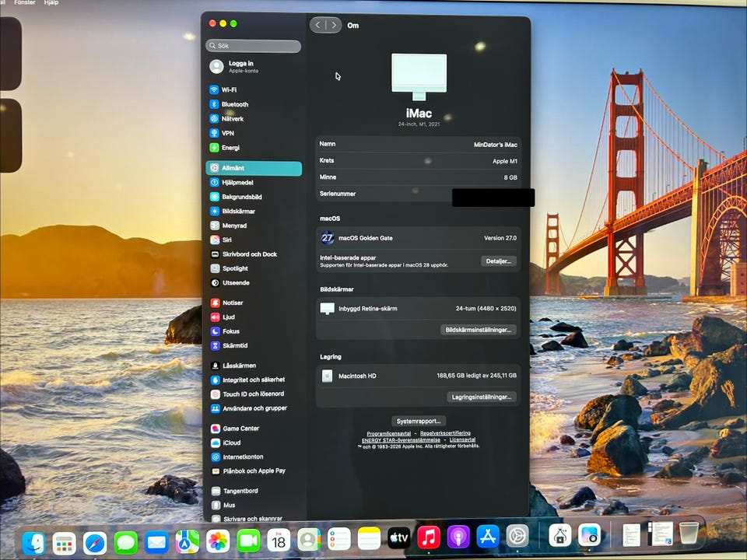Select Plånbok och Apple Pay

pyautogui.click(x=254, y=471)
